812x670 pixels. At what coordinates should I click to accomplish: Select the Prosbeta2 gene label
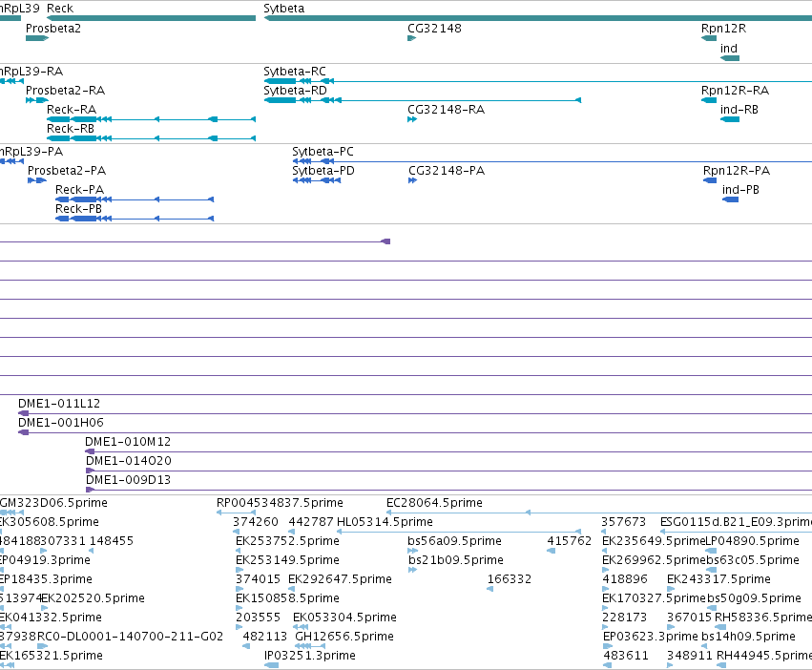tap(53, 28)
